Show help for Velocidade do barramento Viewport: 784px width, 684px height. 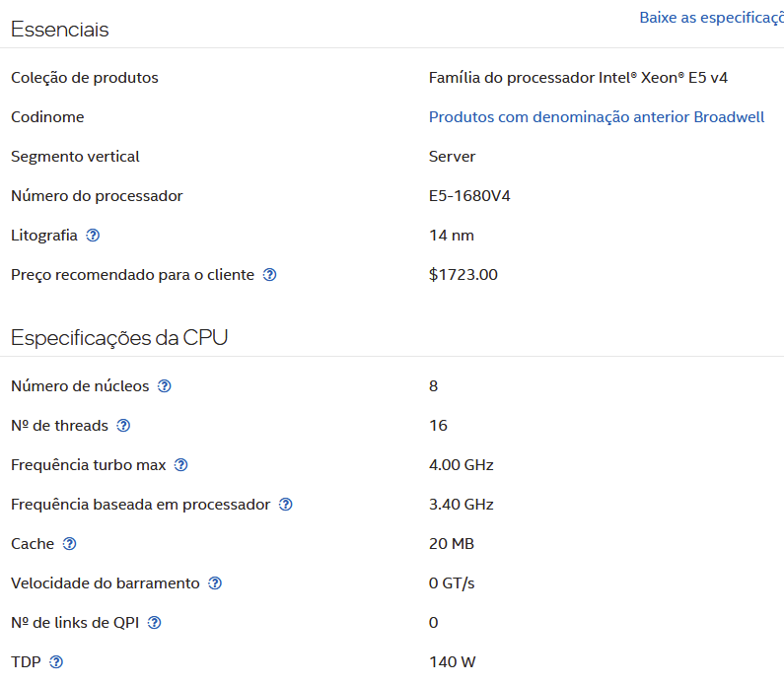pyautogui.click(x=215, y=583)
